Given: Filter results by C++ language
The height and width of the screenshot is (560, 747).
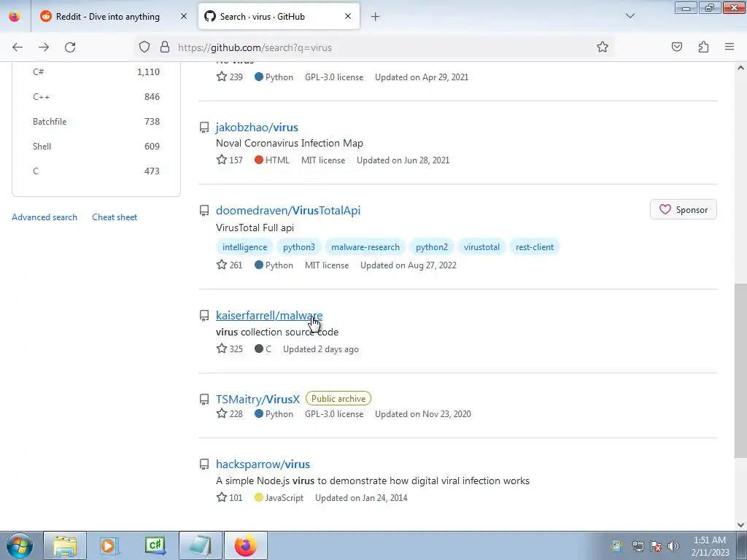Looking at the screenshot, I should [x=96, y=97].
